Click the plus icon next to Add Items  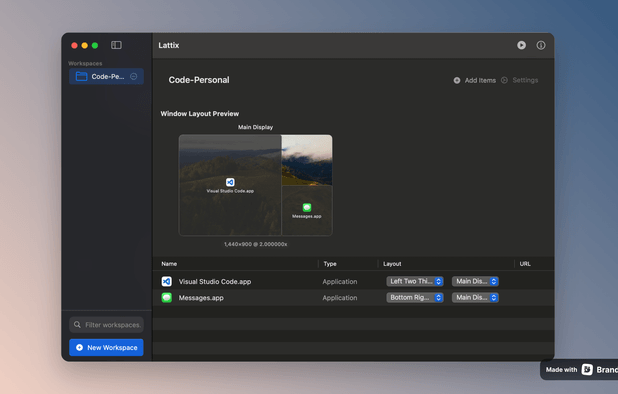pyautogui.click(x=457, y=80)
